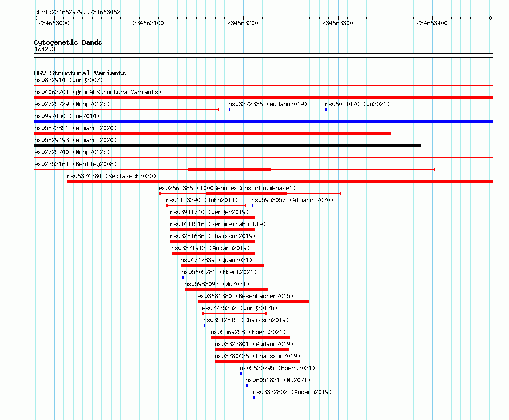Open nsv1153390 (John2014) label

pos(202,200)
